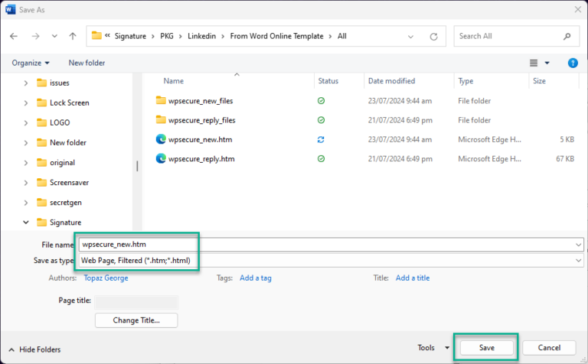588x364 pixels.
Task: Open the Save as type dropdown
Action: coord(578,261)
